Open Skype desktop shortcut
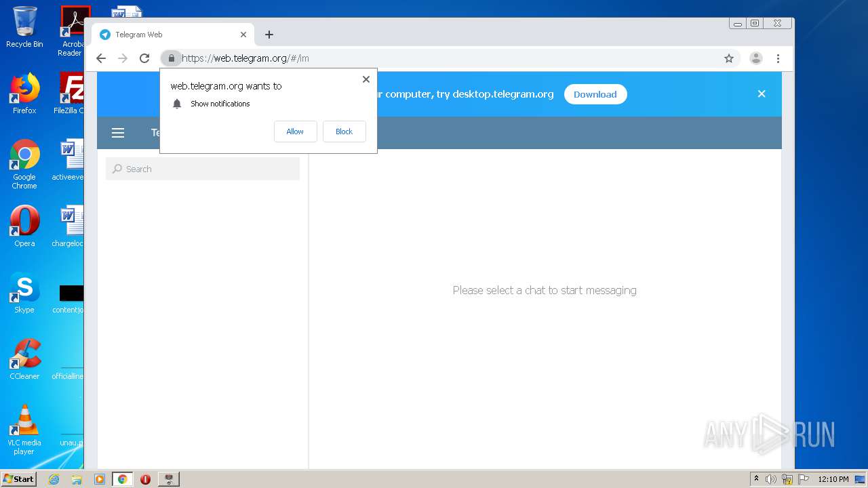 [24, 293]
